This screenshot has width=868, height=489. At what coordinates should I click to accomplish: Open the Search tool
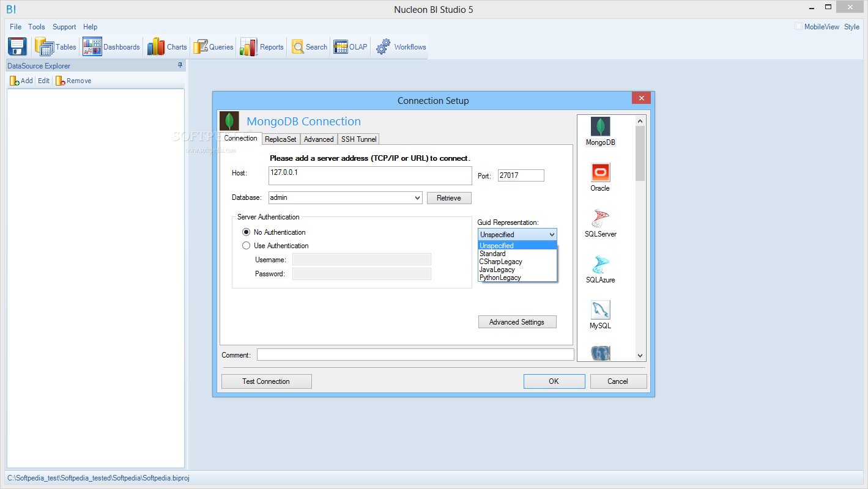point(310,47)
